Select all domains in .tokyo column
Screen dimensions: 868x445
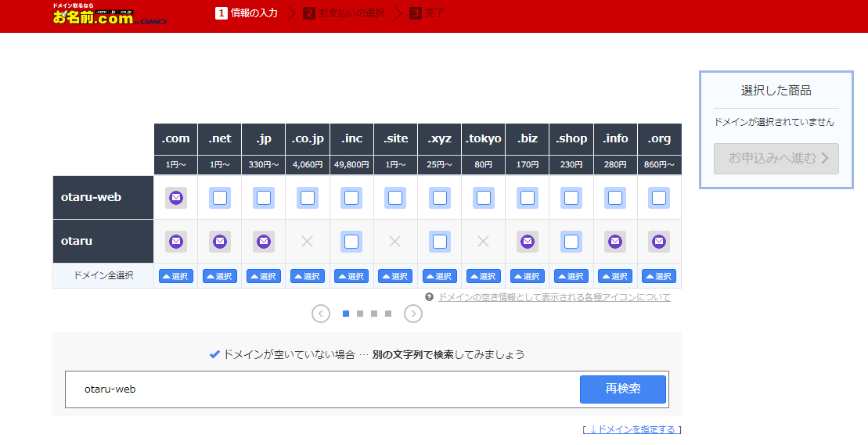coord(483,276)
